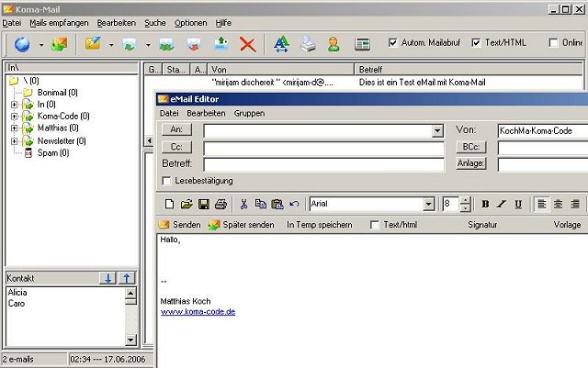Viewport: 588px width, 368px height.
Task: Delete mail with the red X icon
Action: pyautogui.click(x=248, y=44)
